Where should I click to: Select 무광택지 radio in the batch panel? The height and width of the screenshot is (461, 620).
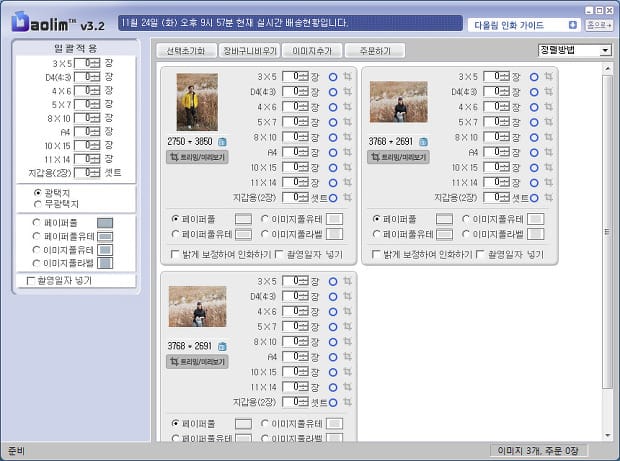(x=38, y=203)
